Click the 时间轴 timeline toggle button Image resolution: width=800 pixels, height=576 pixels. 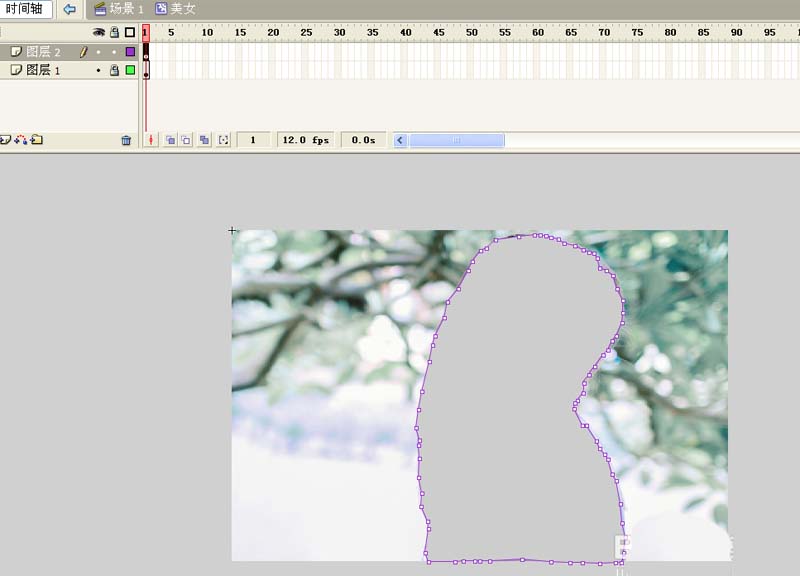[25, 9]
